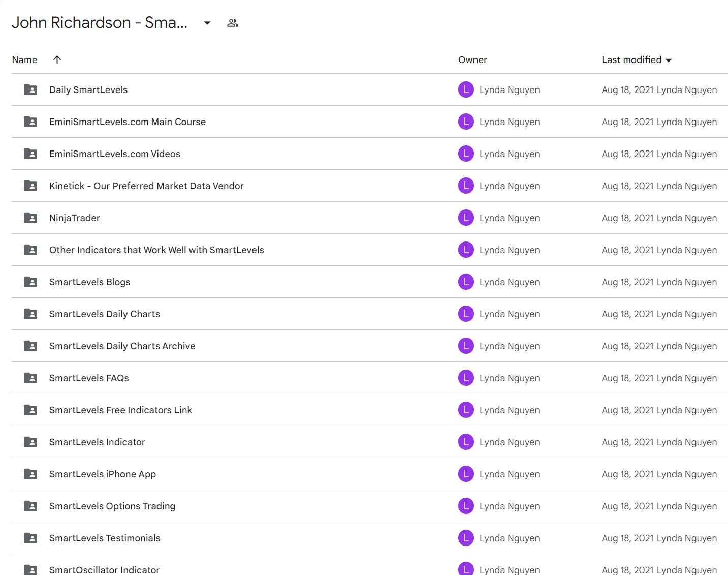Click the SmartLevels Testimonials folder icon
The width and height of the screenshot is (728, 575).
pyautogui.click(x=30, y=538)
